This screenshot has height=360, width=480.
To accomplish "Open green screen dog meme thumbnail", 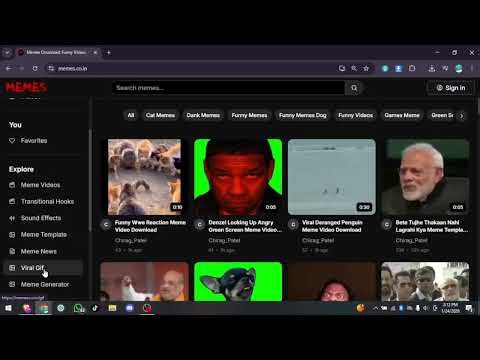I will pos(238,282).
